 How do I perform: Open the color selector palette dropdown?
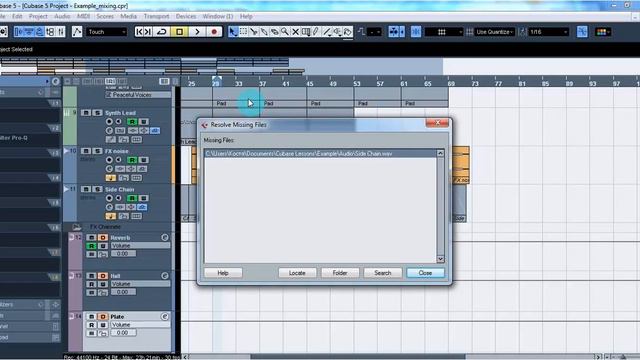[603, 32]
